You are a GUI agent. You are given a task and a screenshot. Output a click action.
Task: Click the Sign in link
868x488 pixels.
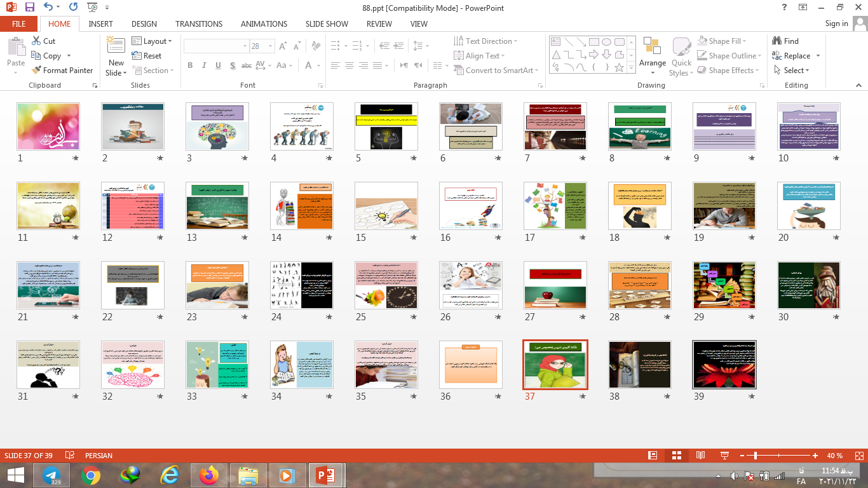pyautogui.click(x=836, y=24)
